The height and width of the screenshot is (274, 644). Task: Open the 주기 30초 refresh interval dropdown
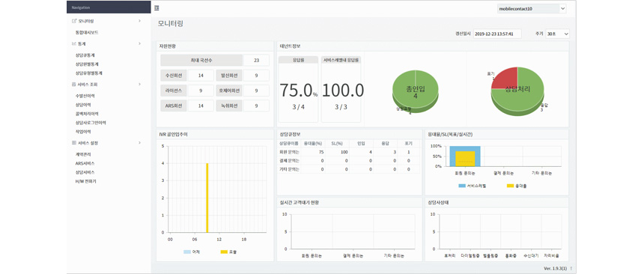click(557, 34)
